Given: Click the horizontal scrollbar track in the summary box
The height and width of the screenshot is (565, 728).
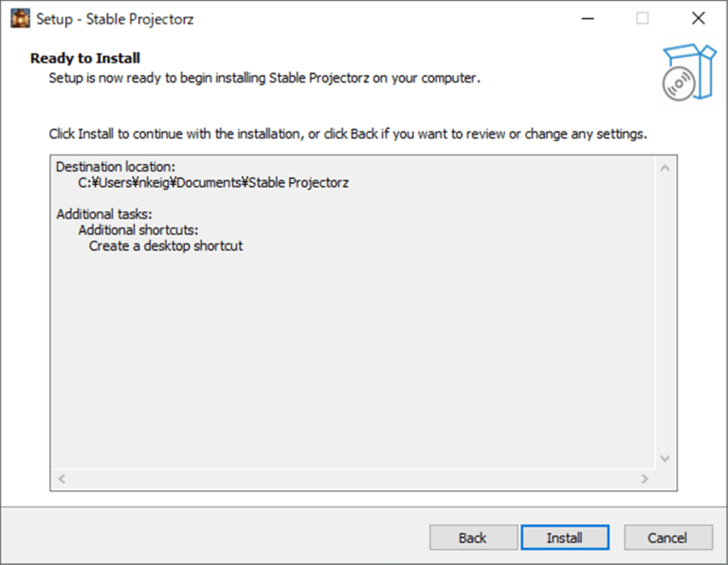Looking at the screenshot, I should (353, 480).
